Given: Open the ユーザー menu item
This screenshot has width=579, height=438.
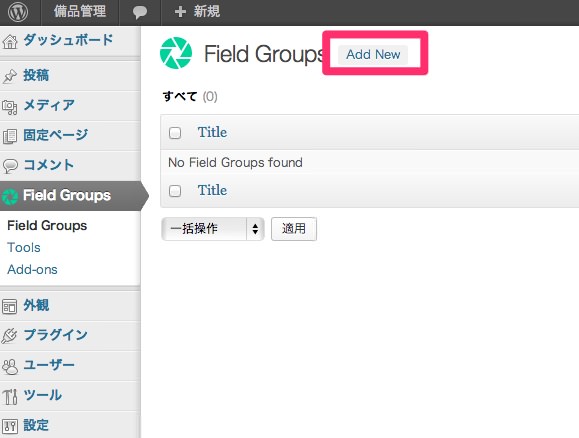Looking at the screenshot, I should pyautogui.click(x=49, y=365).
